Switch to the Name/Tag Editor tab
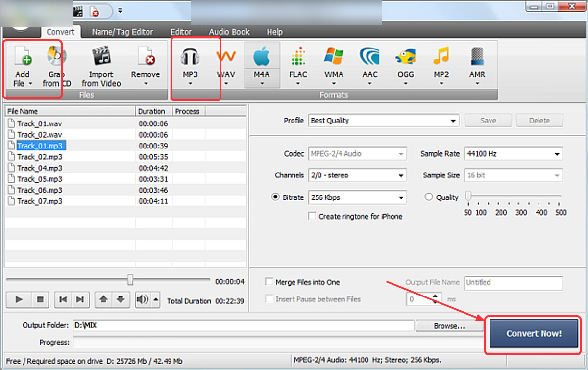The height and width of the screenshot is (370, 588). [122, 32]
